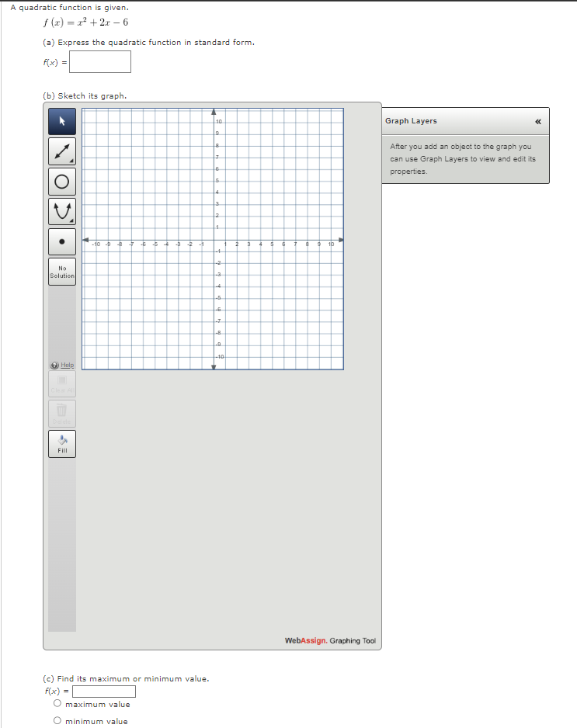Choose the line drawing tool
The height and width of the screenshot is (728, 577).
pos(62,151)
